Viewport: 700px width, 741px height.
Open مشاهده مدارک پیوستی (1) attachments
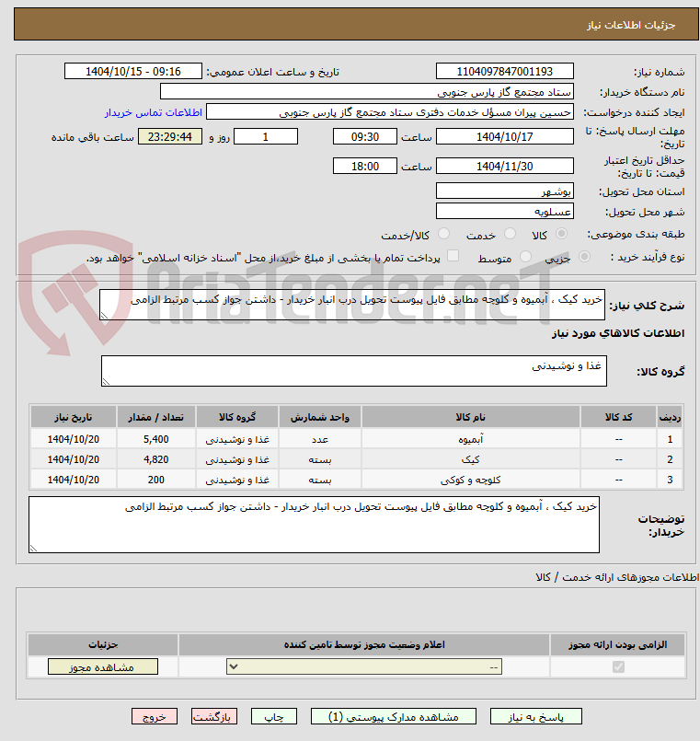coord(394,716)
